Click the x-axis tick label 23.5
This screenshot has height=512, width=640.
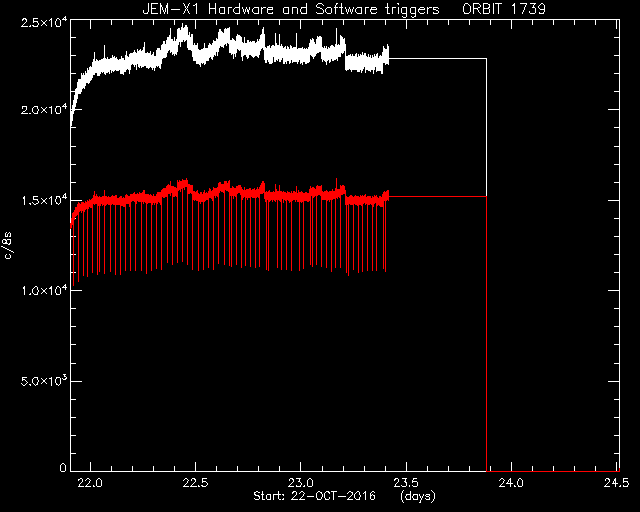pos(406,483)
